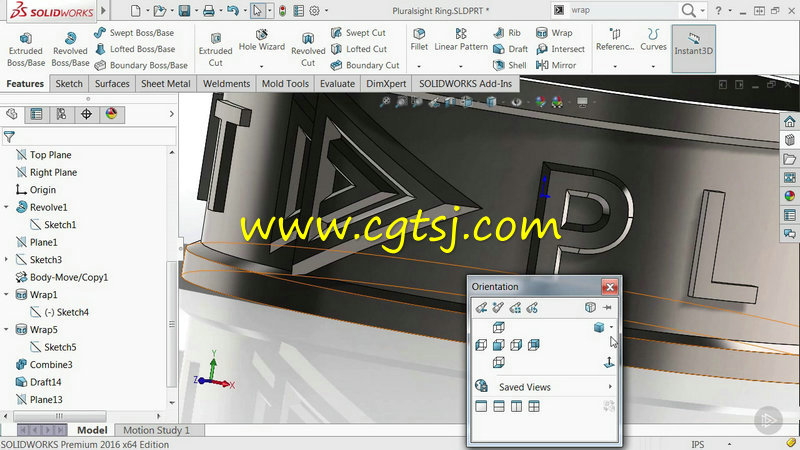Toggle the Select arrow tool
This screenshot has width=800, height=450.
(x=257, y=11)
